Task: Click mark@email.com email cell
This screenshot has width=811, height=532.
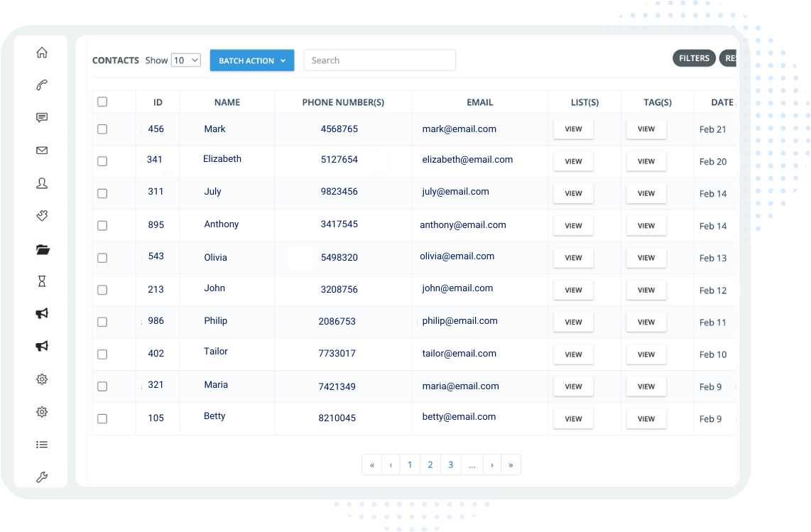Action: [x=459, y=129]
